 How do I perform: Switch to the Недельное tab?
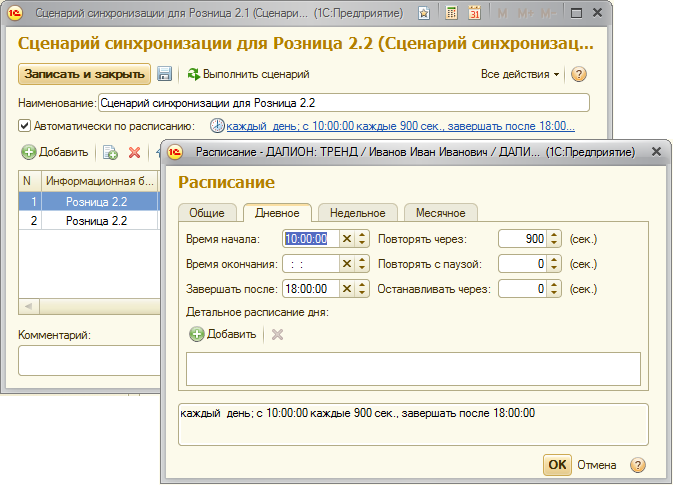coord(358,213)
